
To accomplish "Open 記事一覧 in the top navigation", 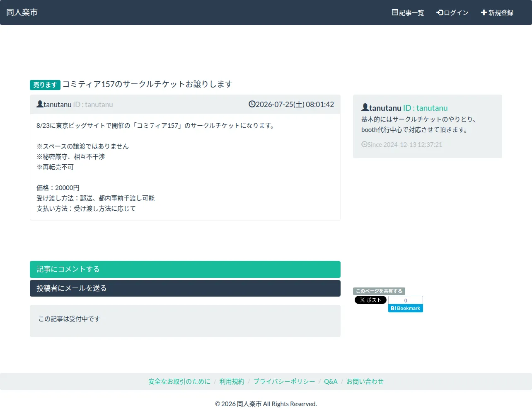I will (x=408, y=12).
